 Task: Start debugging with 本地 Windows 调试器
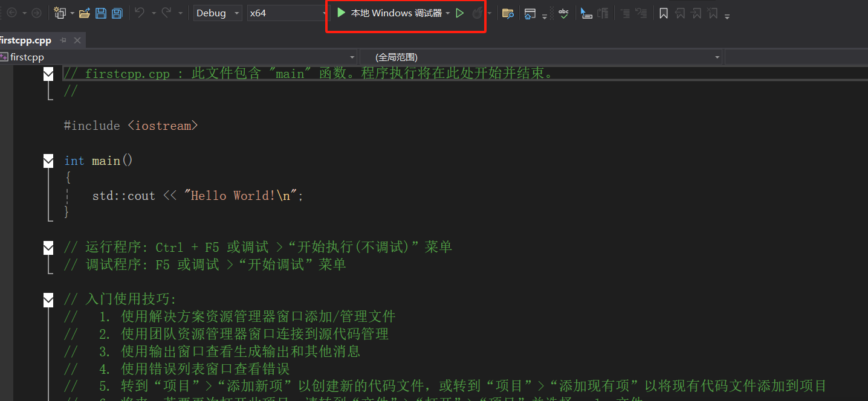pyautogui.click(x=389, y=13)
